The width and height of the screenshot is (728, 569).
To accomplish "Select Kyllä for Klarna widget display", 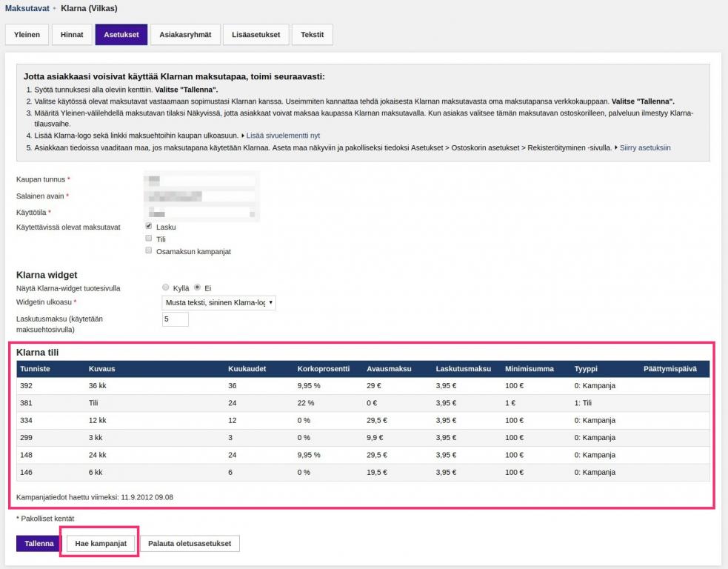I will tap(166, 287).
